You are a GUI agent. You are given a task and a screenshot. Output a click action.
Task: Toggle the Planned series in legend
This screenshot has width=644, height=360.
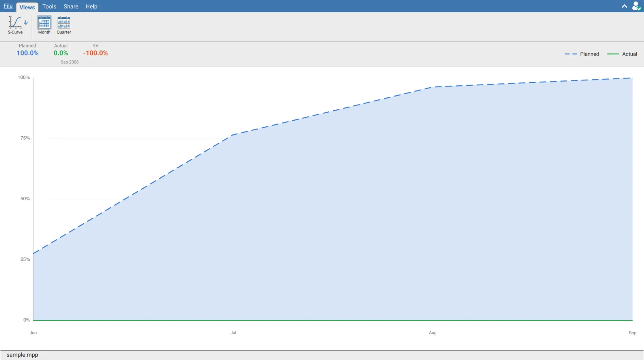(582, 54)
